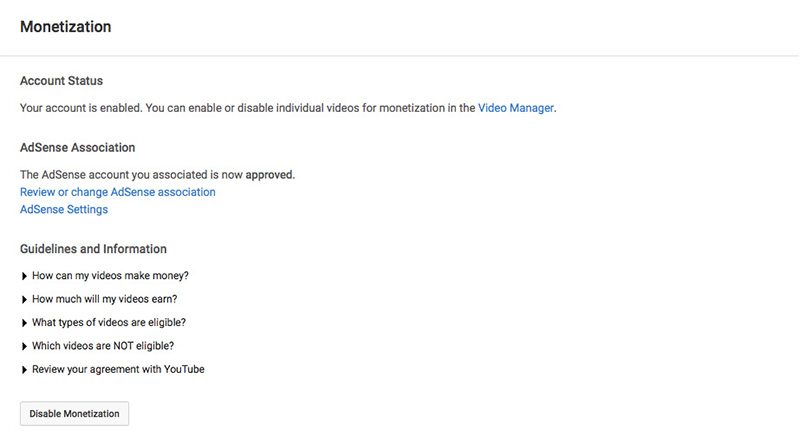The image size is (800, 437).
Task: Click Review or change AdSense association
Action: [117, 191]
